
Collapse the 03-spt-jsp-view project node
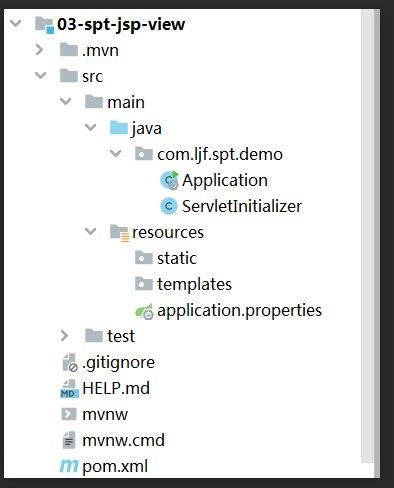pyautogui.click(x=15, y=24)
